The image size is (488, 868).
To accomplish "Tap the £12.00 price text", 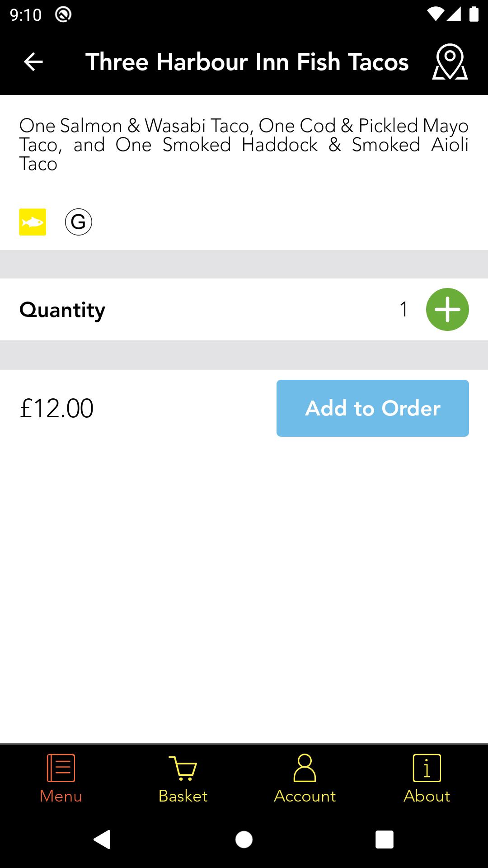I will pos(56,408).
